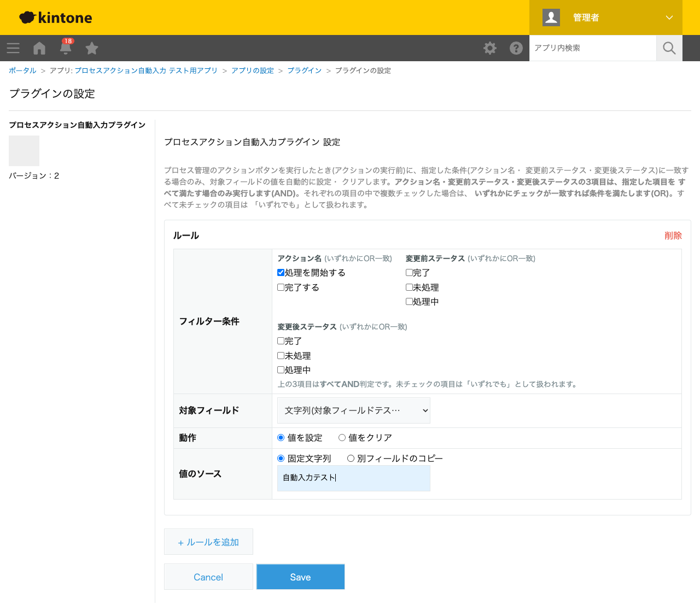Click the ポータル breadcrumb link

pos(22,71)
